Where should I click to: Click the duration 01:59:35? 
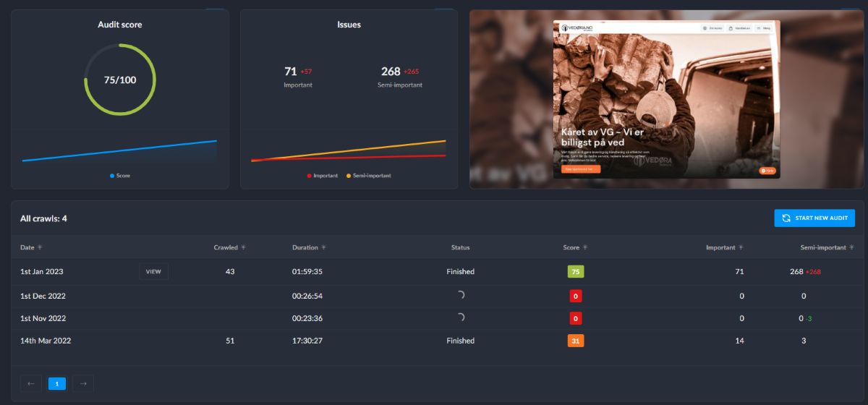[x=307, y=272]
